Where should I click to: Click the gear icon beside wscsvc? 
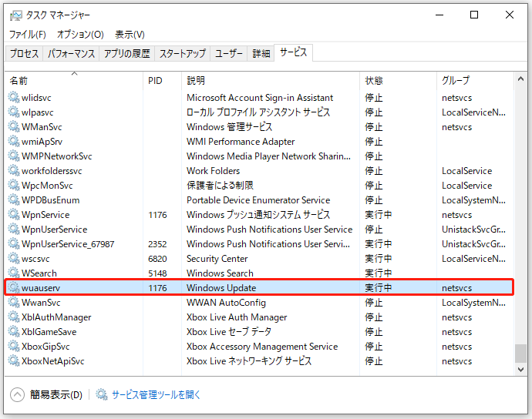[x=14, y=258]
